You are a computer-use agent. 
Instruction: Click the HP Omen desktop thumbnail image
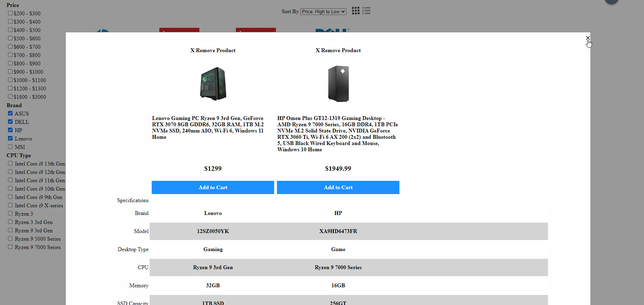[x=338, y=84]
